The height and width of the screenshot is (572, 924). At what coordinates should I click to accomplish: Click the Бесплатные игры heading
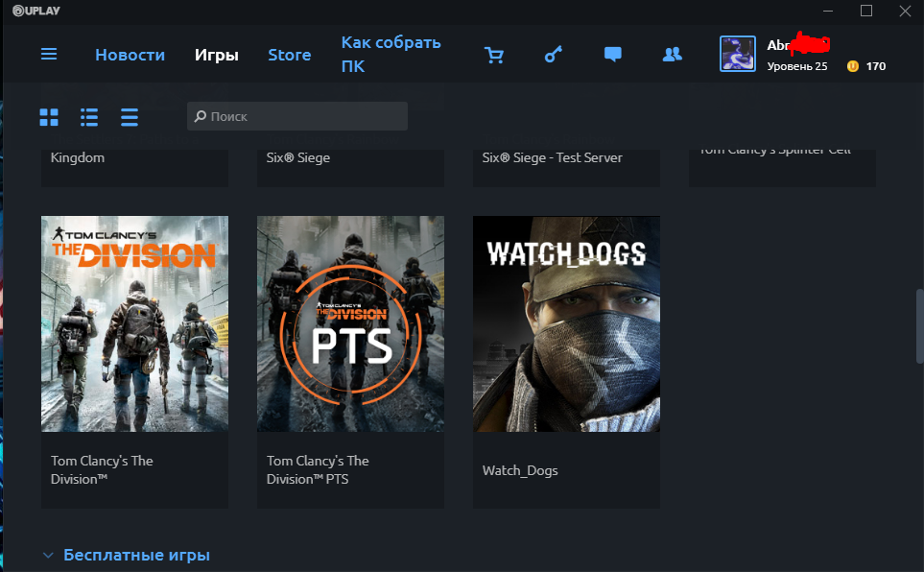pos(136,555)
